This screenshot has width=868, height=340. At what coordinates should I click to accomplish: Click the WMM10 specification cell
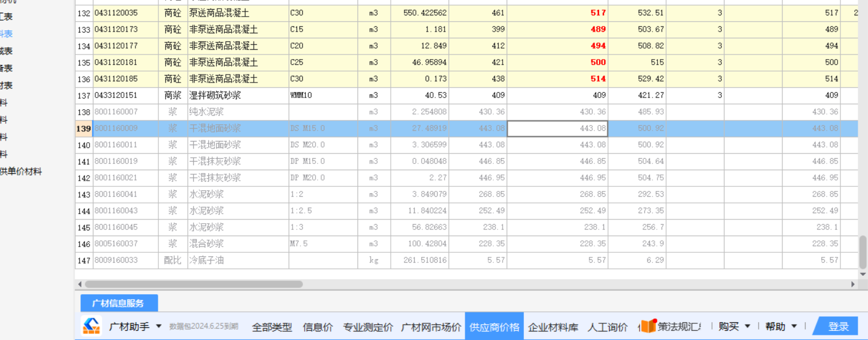[x=323, y=95]
